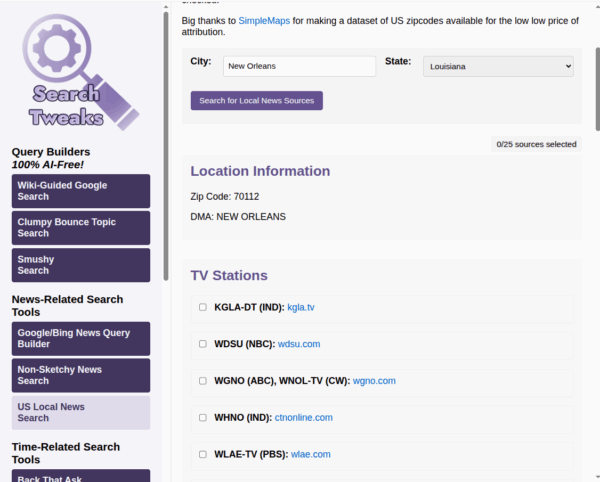Visit ctnonline.com link
This screenshot has width=600, height=482.
pos(303,417)
